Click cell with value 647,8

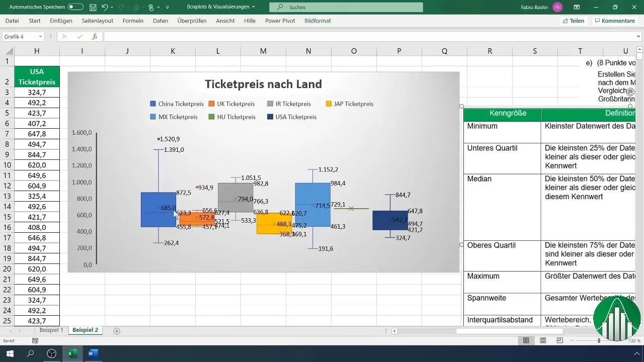point(37,134)
